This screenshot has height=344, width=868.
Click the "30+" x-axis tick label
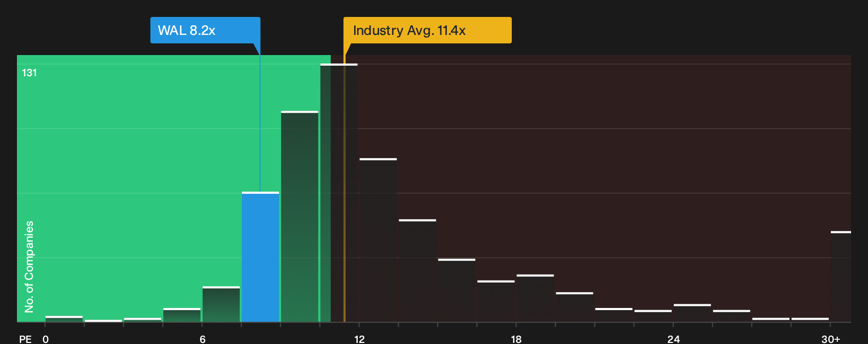[x=830, y=339]
